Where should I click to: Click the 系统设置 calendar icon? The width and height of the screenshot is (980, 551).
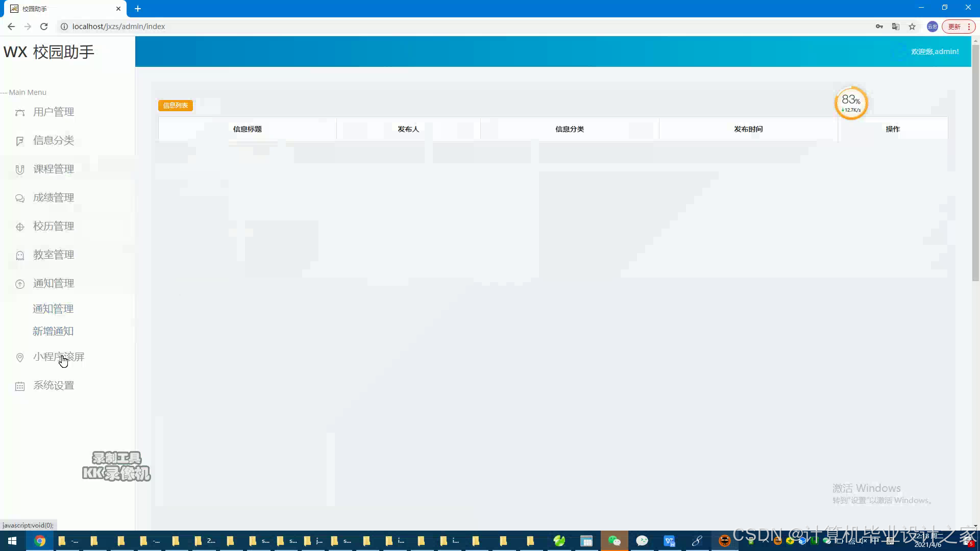pos(20,386)
